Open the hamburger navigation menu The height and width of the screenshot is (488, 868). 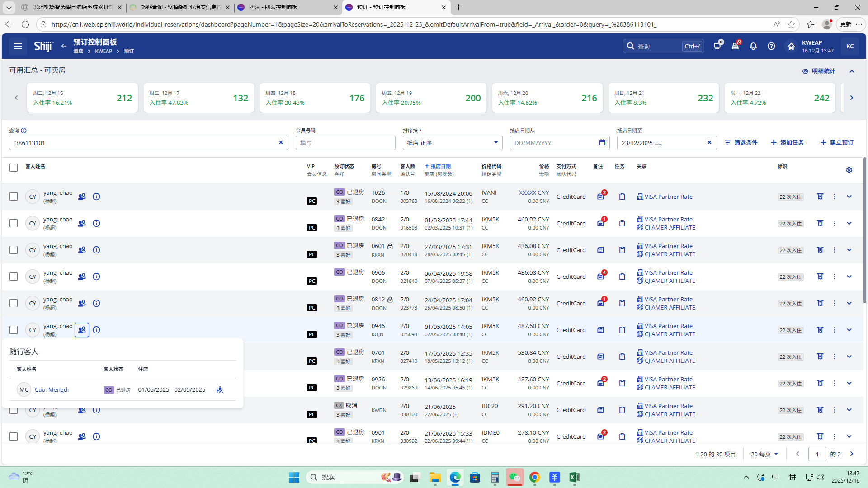tap(18, 46)
